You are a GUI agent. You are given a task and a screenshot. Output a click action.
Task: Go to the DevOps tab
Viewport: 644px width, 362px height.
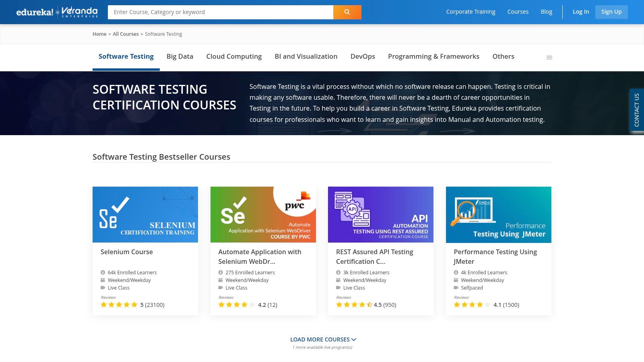[363, 57]
